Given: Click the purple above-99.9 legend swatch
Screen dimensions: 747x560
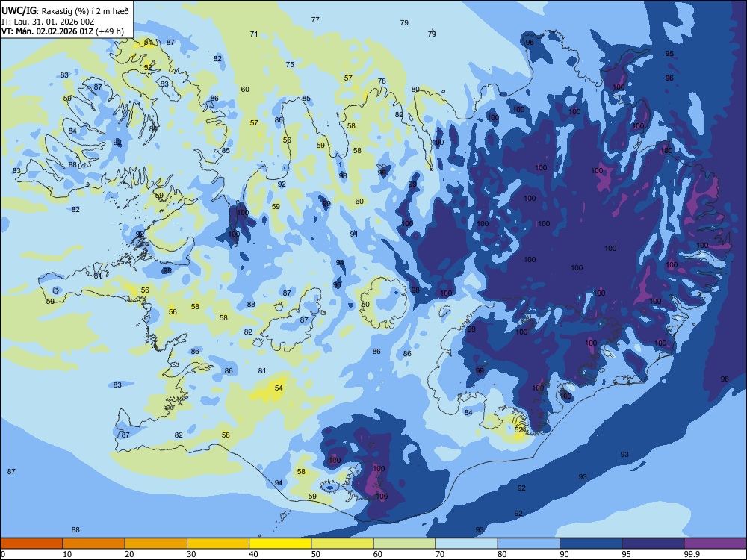Looking at the screenshot, I should click(715, 544).
